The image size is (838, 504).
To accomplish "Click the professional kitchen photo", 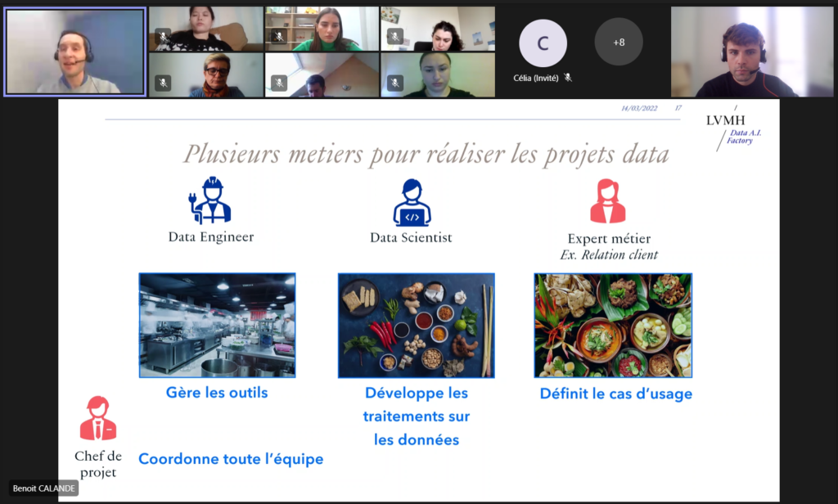I will pyautogui.click(x=217, y=325).
